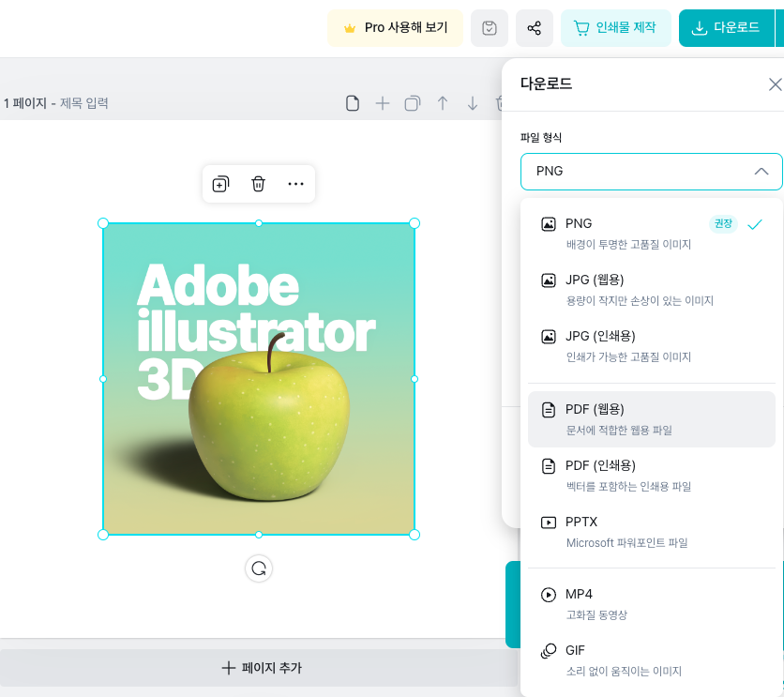The width and height of the screenshot is (784, 697).
Task: Select 'PDF (인쇄용)' format option
Action: [651, 475]
